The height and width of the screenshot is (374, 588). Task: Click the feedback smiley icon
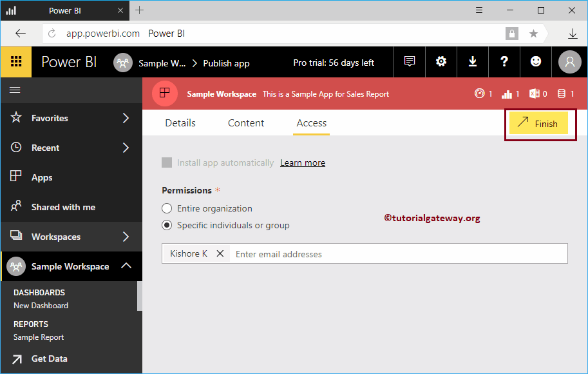click(x=535, y=61)
